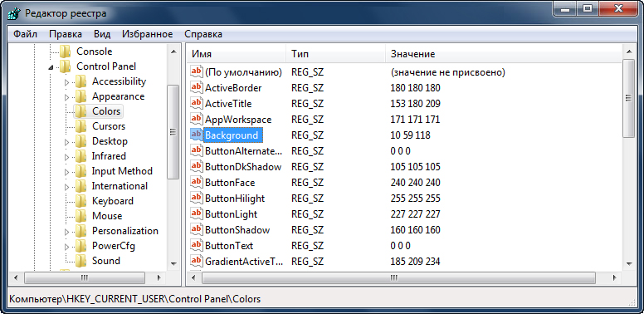644x314 pixels.
Task: Click the ab icon of ButtonDkShadow value
Action: (x=197, y=166)
